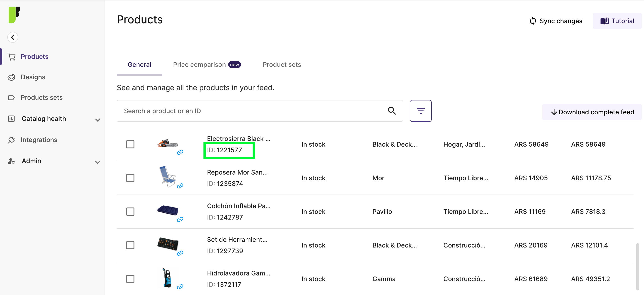Click Download complete feed

592,112
